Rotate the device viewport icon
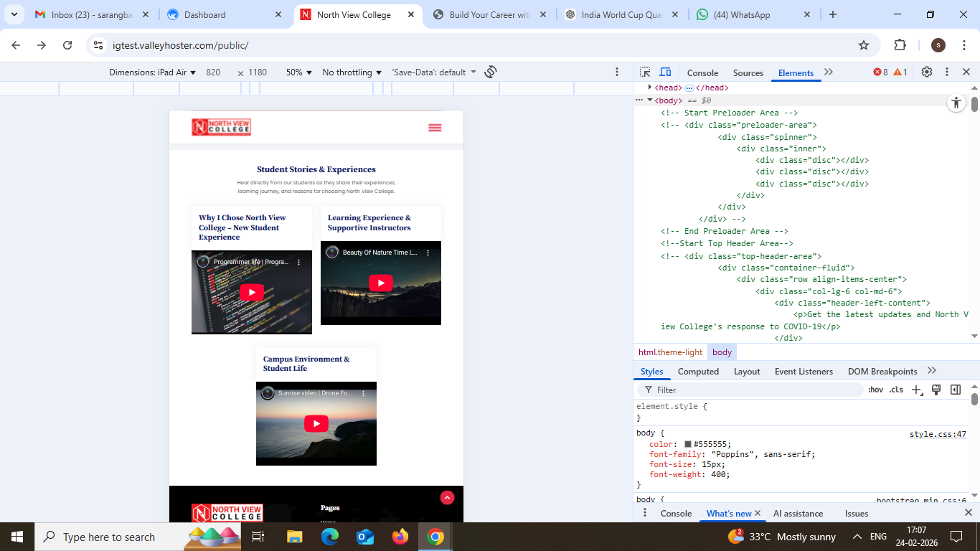The height and width of the screenshot is (551, 980). coord(491,72)
